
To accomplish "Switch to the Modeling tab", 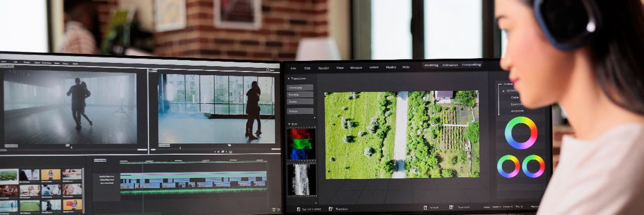I will coord(431,65).
